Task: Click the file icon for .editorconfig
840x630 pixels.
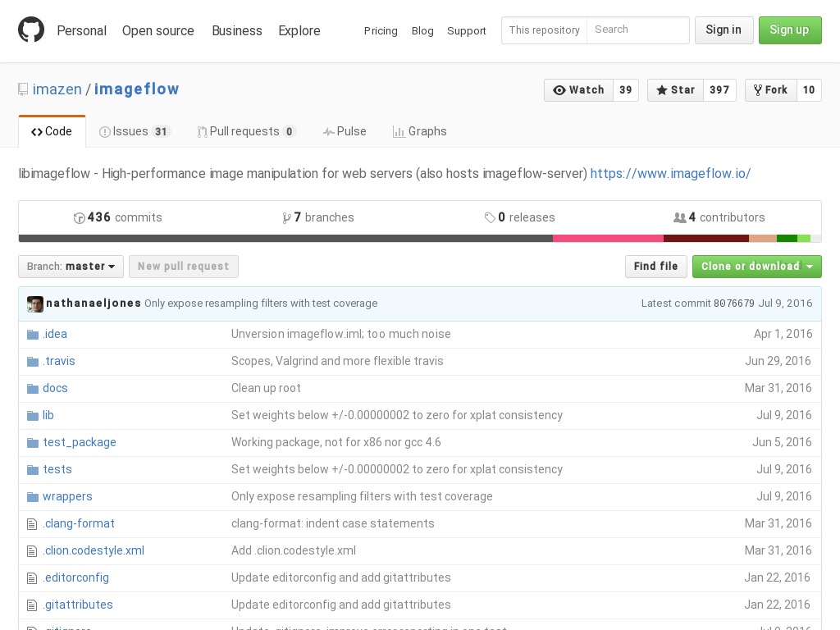Action: click(32, 578)
